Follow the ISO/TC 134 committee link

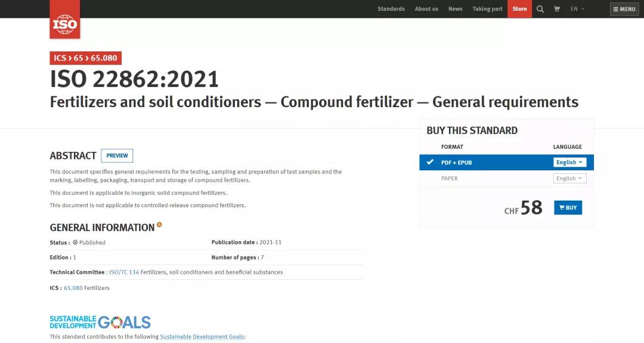coord(124,272)
